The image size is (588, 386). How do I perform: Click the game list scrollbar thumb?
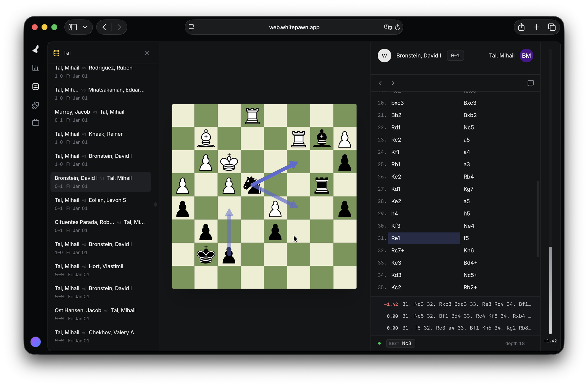click(156, 204)
